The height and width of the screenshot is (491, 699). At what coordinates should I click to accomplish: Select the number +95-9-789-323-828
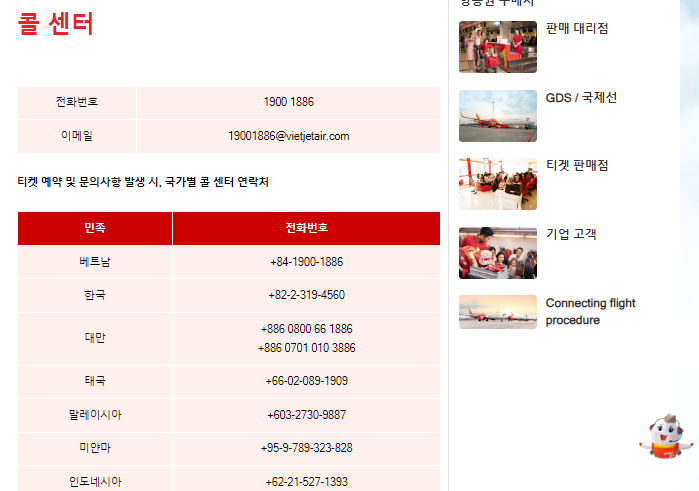(306, 448)
